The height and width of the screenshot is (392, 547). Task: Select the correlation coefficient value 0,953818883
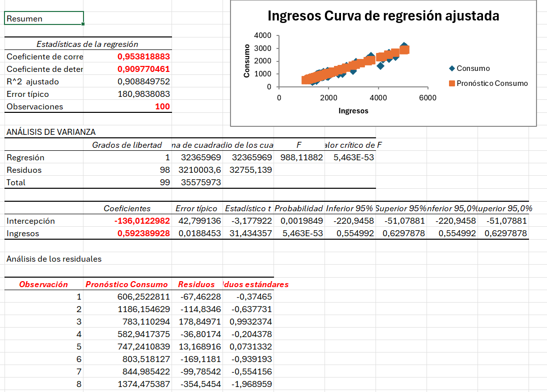143,56
